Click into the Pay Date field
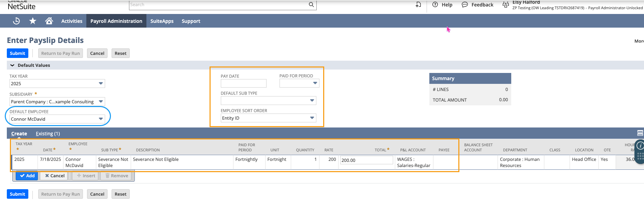 click(243, 83)
